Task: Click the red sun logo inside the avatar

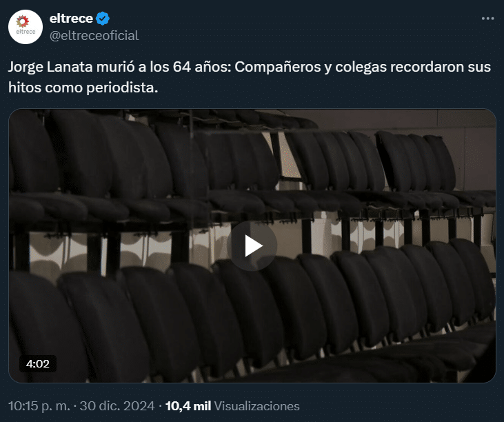Action: point(23,21)
